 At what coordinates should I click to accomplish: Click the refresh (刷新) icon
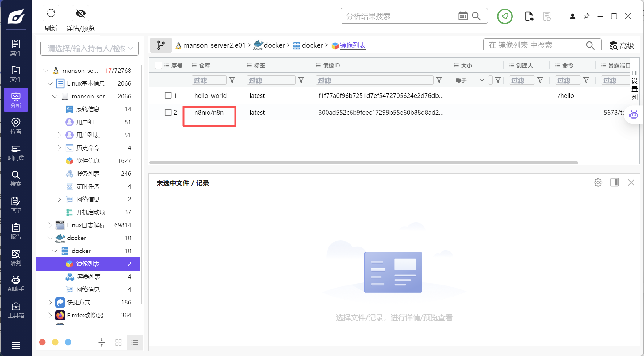(x=51, y=13)
